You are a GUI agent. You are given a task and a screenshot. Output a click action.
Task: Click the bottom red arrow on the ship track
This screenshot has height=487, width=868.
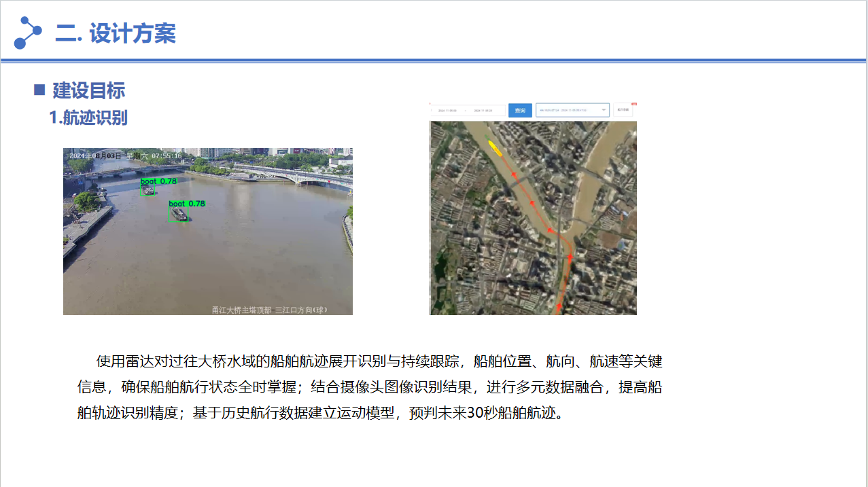(559, 307)
